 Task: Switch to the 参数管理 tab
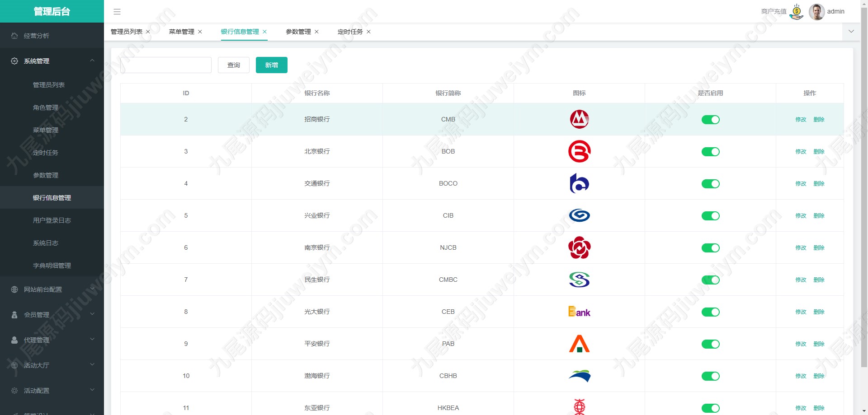click(298, 32)
